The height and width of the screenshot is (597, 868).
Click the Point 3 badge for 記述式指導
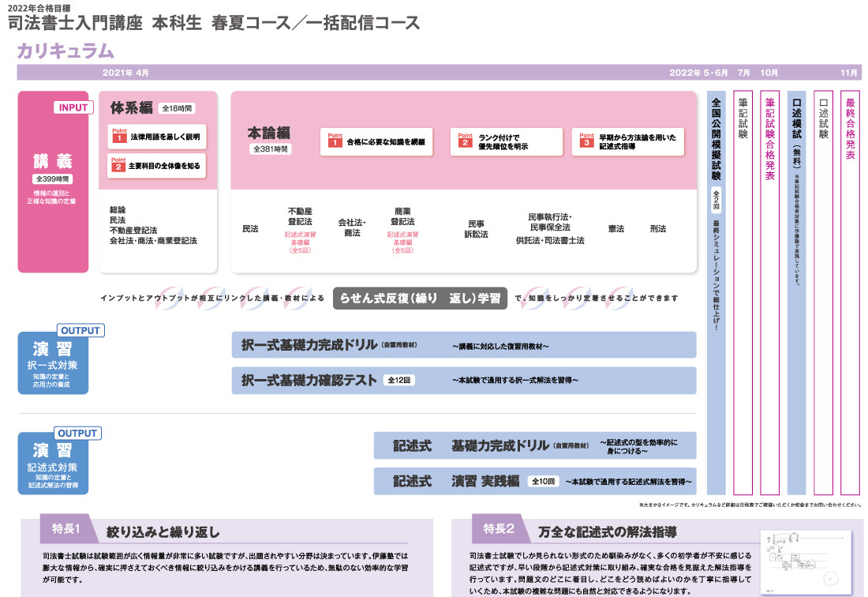pyautogui.click(x=586, y=142)
